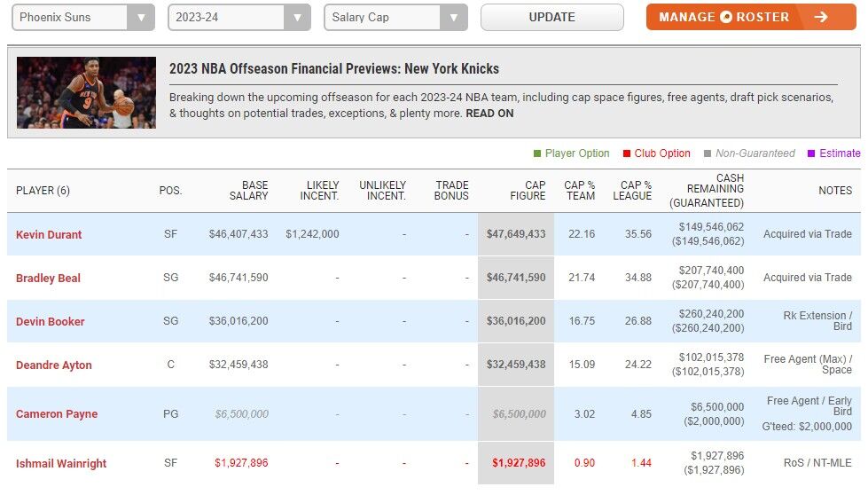Viewport: 868px width, 495px height.
Task: Click the red Club Option legend swatch
Action: point(626,153)
